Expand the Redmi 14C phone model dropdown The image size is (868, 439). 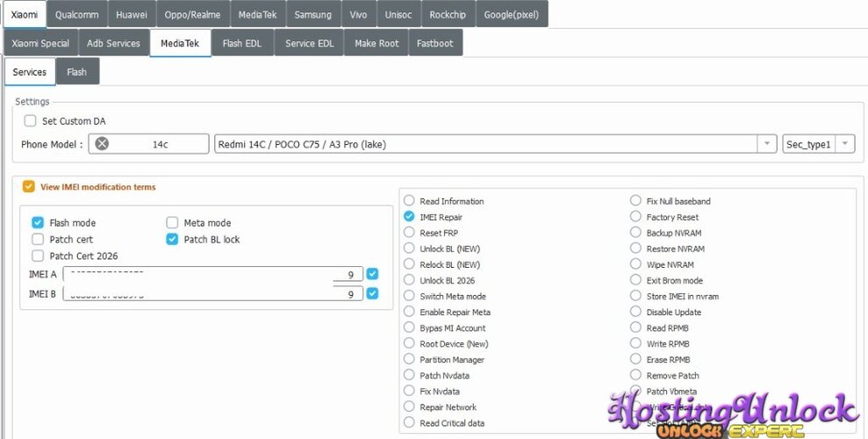tap(767, 144)
